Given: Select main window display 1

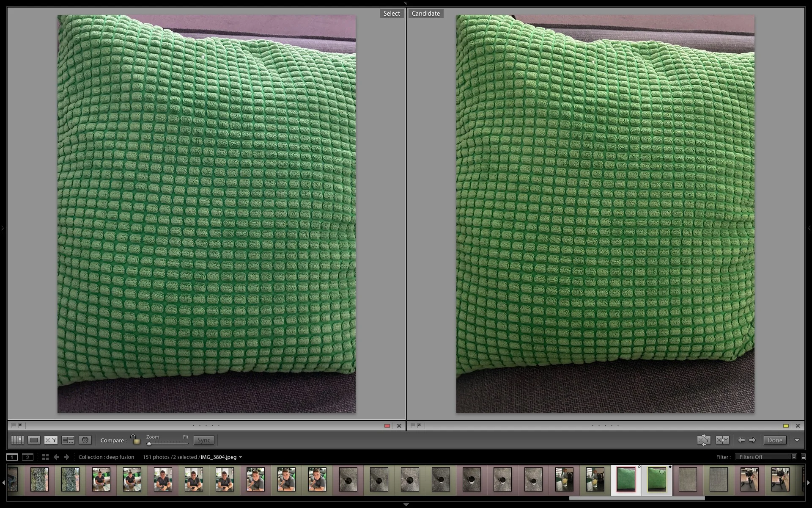Looking at the screenshot, I should pyautogui.click(x=12, y=457).
